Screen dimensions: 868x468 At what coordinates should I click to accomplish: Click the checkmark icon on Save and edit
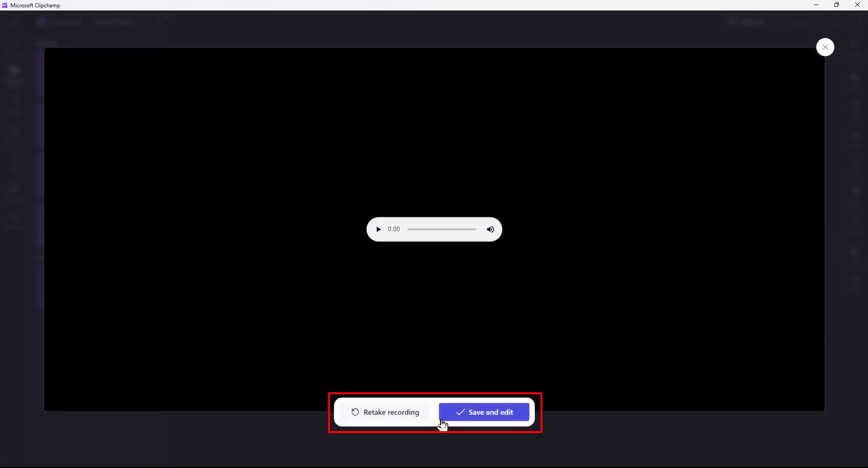point(460,412)
